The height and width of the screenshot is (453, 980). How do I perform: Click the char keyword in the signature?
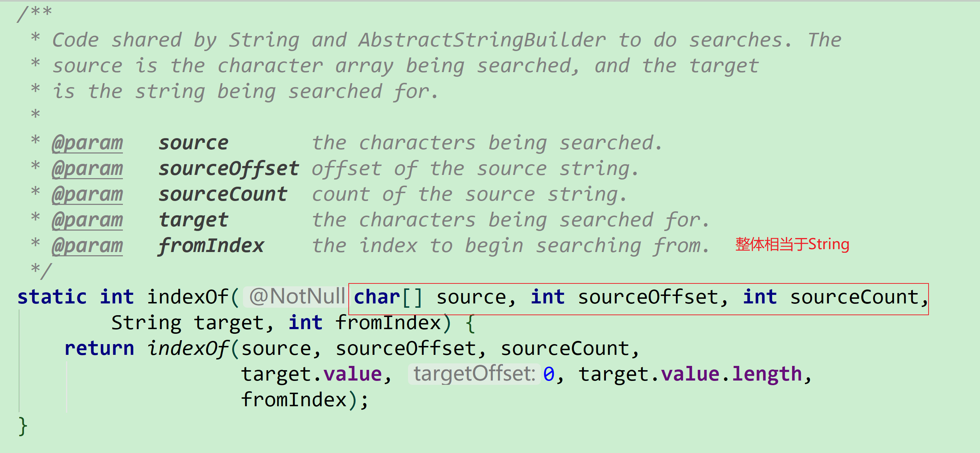click(x=377, y=297)
